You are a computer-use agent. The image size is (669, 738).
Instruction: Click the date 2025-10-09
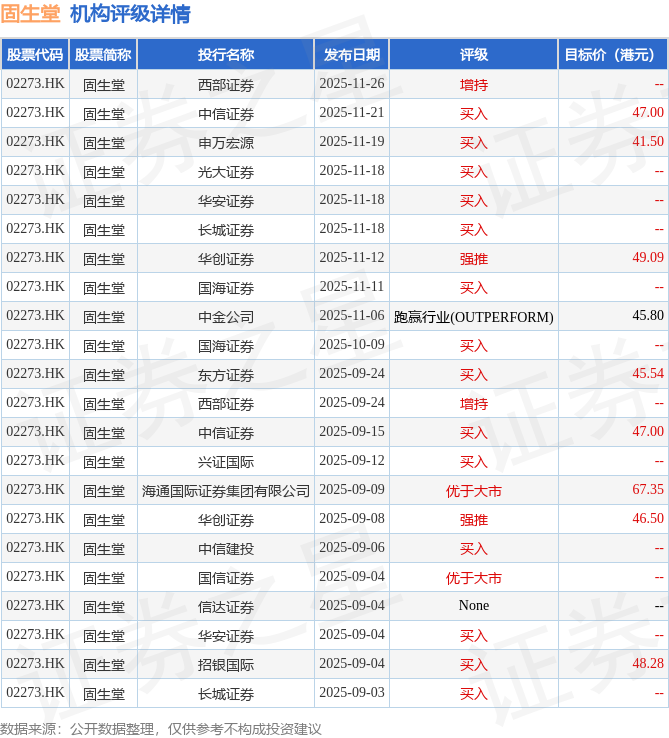point(352,345)
